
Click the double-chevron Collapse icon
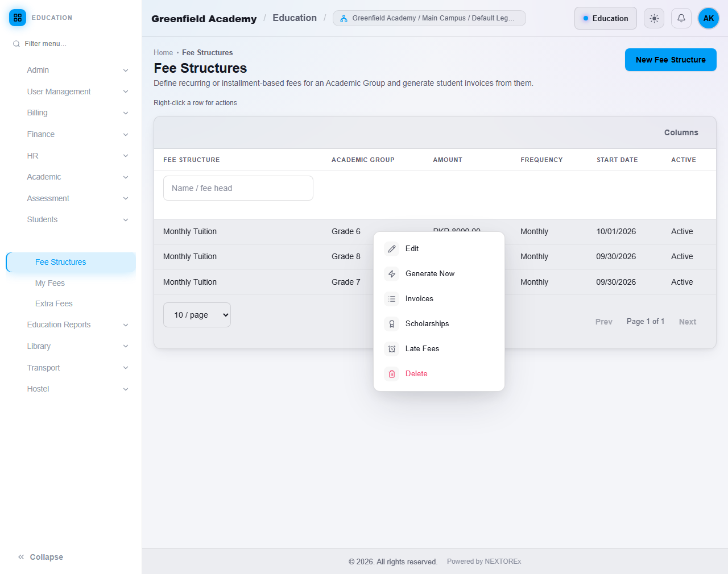tap(21, 557)
